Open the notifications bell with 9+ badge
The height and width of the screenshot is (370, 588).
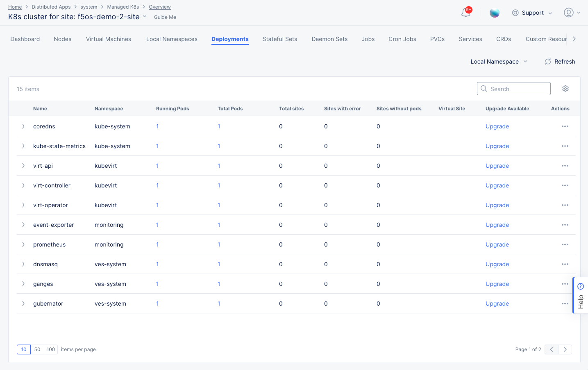click(465, 13)
